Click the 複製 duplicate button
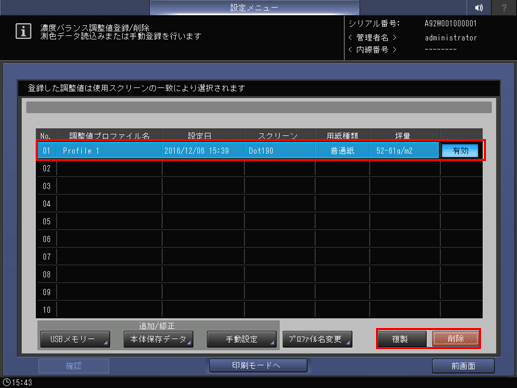This screenshot has width=517, height=388. (x=402, y=339)
